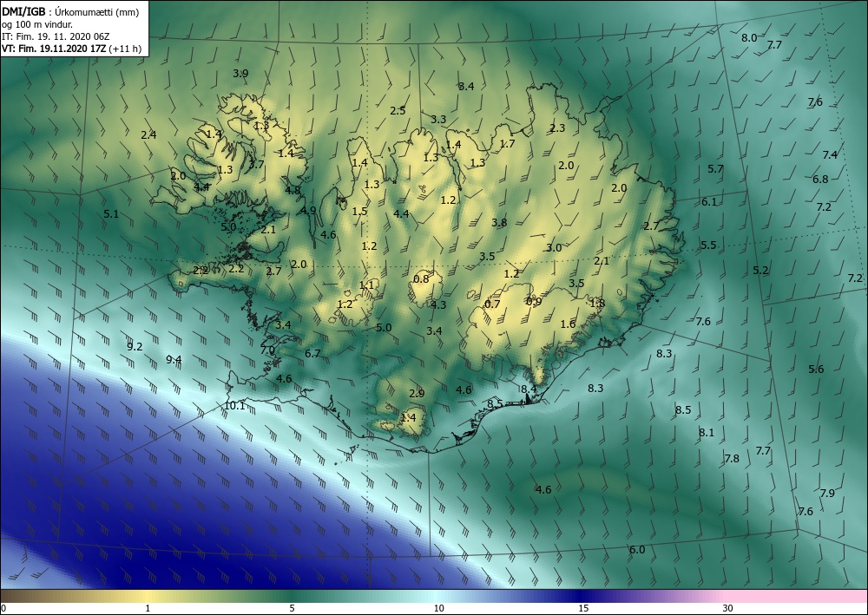Select the 1.1 value on the map
868x615 pixels.
pyautogui.click(x=366, y=285)
